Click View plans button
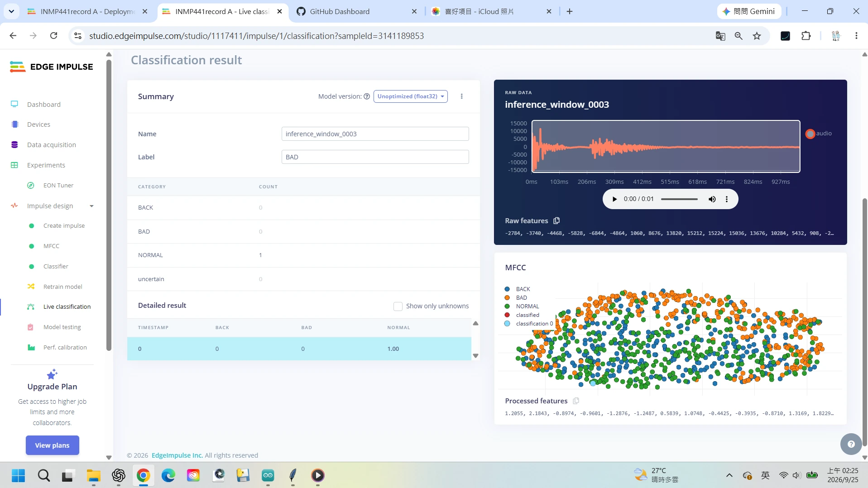868x488 pixels. tap(53, 445)
